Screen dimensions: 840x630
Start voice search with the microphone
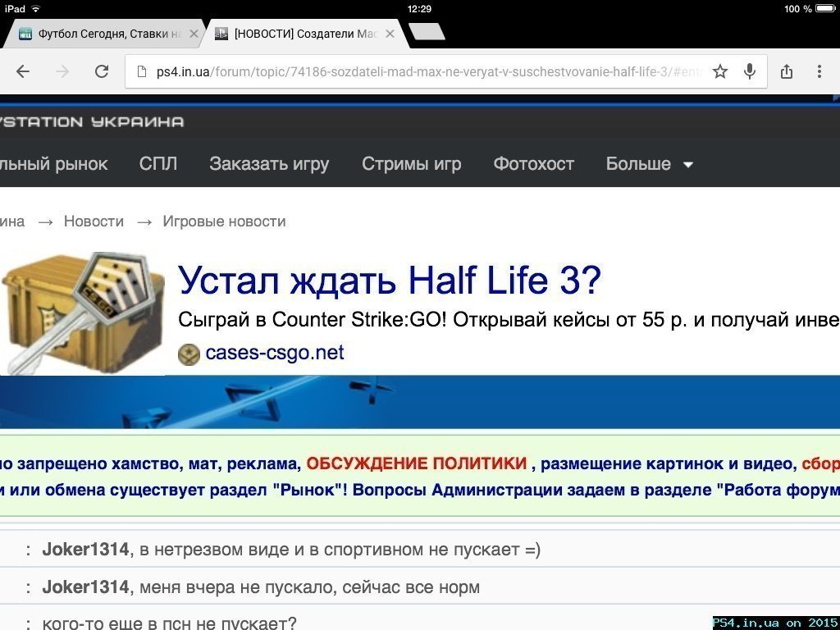click(750, 71)
